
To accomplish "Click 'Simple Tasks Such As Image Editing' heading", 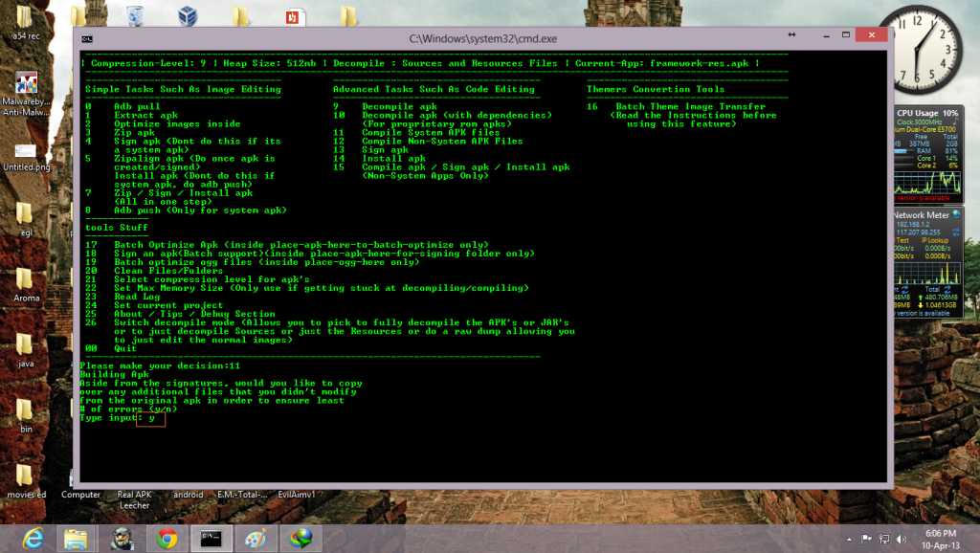I will point(183,89).
